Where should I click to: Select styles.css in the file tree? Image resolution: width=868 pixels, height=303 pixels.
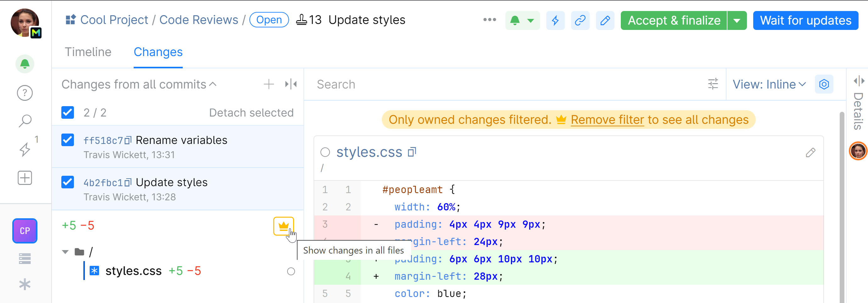133,271
